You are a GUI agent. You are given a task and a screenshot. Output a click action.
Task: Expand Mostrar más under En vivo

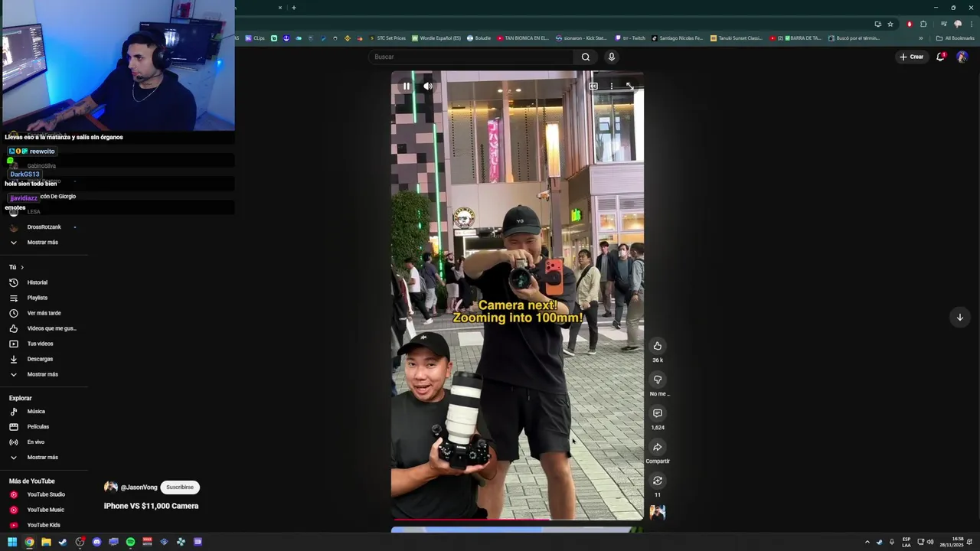pyautogui.click(x=43, y=458)
